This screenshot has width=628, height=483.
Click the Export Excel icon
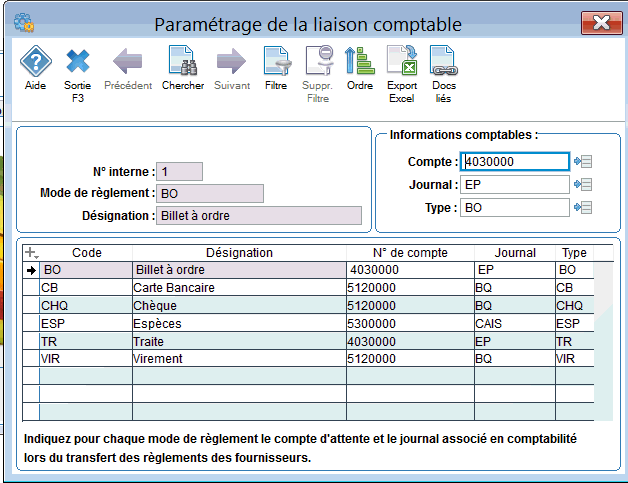pyautogui.click(x=402, y=74)
